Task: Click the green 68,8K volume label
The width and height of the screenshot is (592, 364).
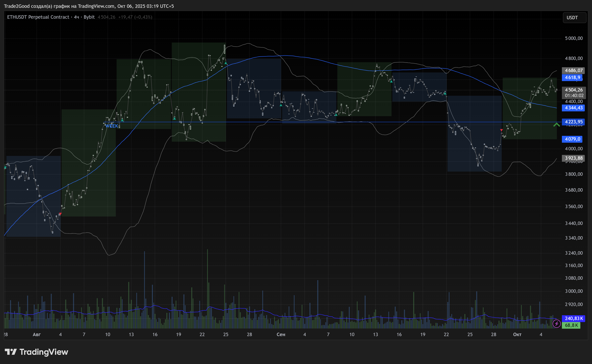Action: [571, 325]
